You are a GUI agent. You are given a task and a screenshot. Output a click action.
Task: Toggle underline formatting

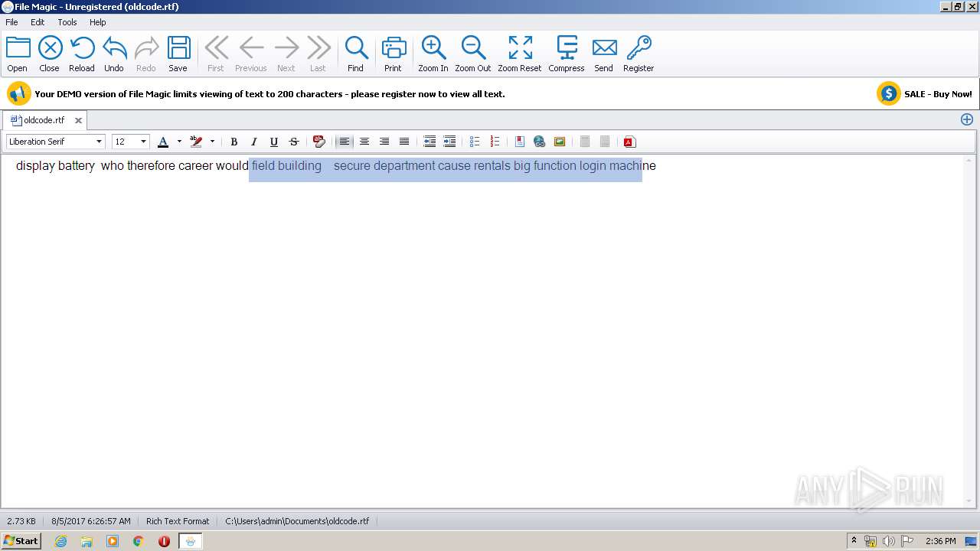274,142
